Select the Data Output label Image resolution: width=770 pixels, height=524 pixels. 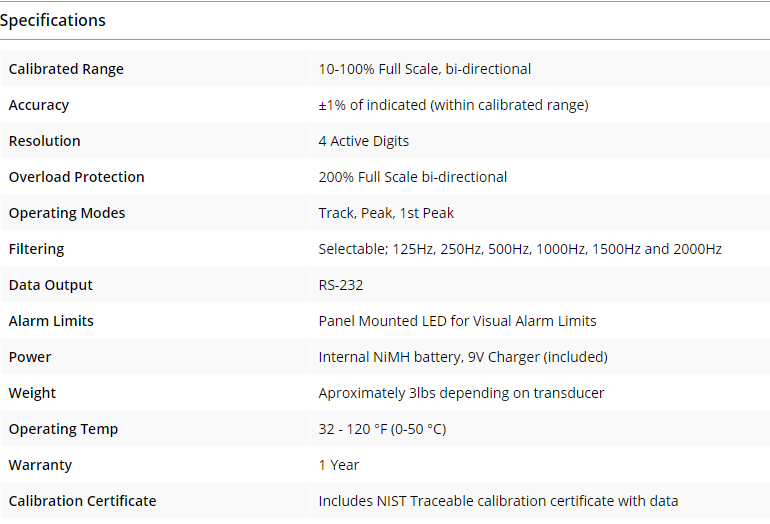pyautogui.click(x=51, y=285)
